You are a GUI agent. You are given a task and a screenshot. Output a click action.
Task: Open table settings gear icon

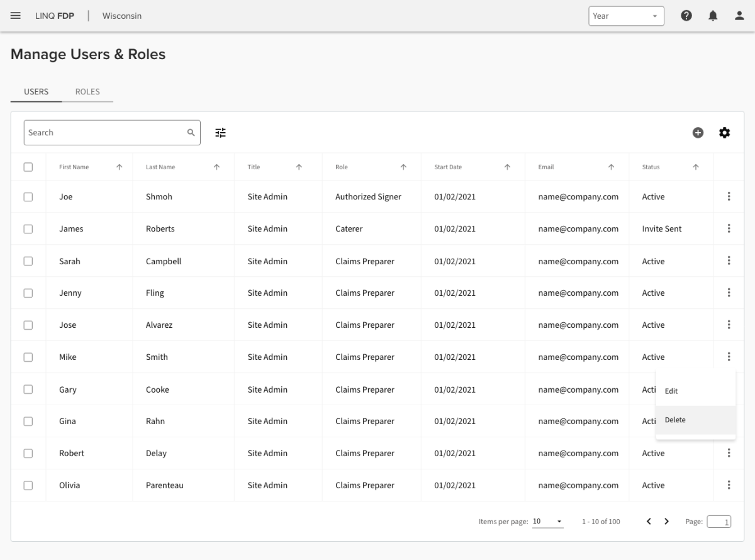click(x=725, y=133)
